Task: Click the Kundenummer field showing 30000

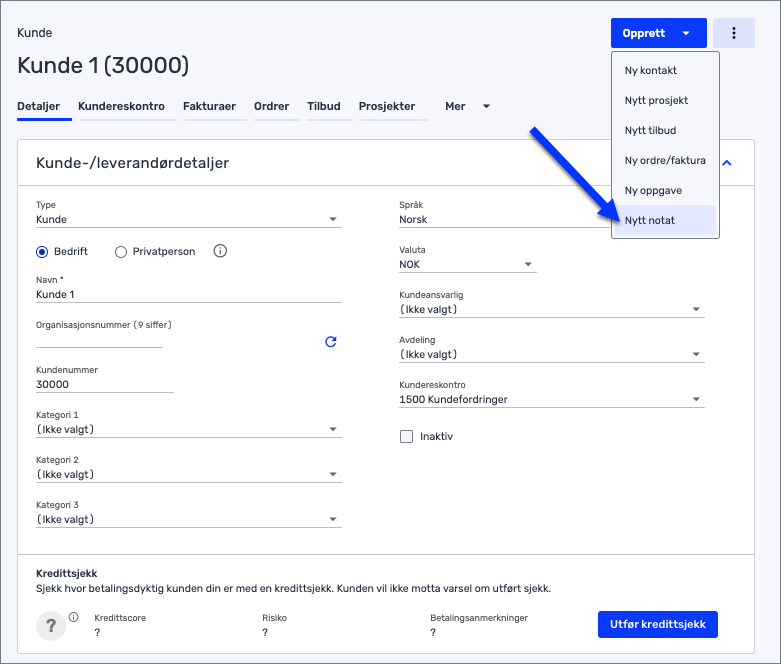Action: coord(105,385)
